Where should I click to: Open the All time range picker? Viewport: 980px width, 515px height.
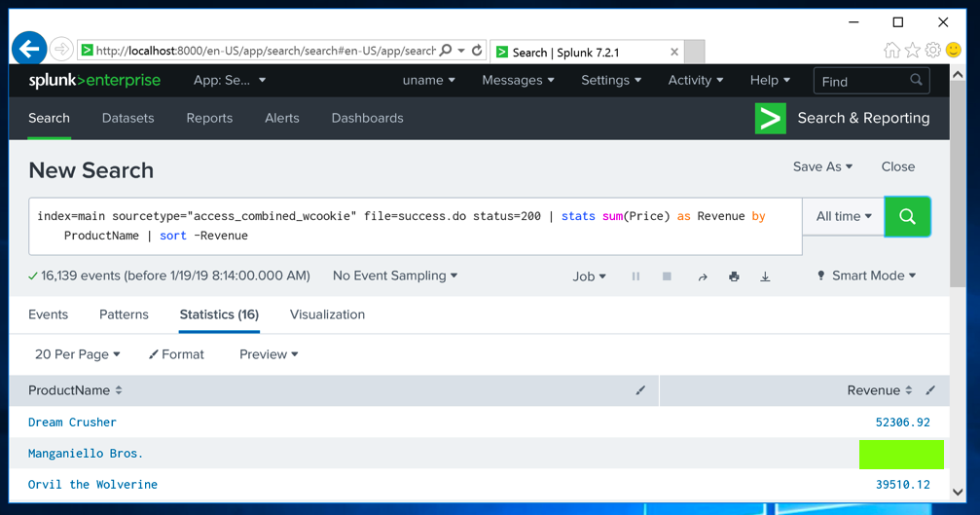coord(844,216)
